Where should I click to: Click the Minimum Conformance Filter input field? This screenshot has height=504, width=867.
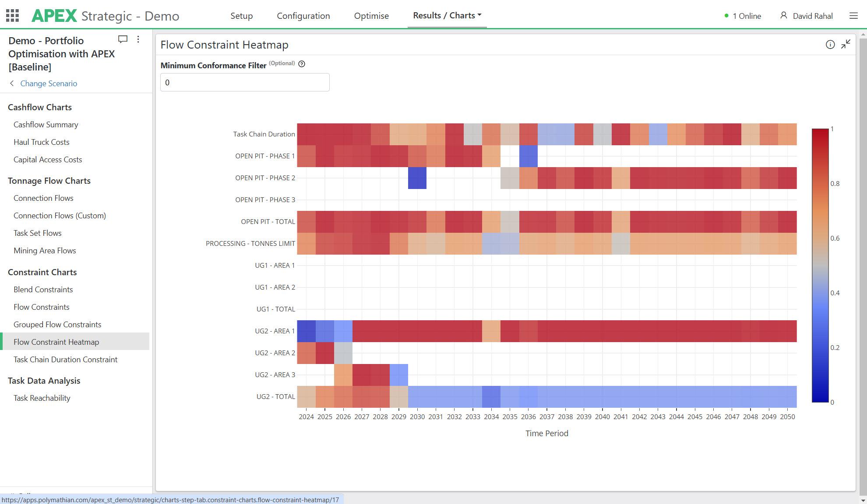point(245,82)
